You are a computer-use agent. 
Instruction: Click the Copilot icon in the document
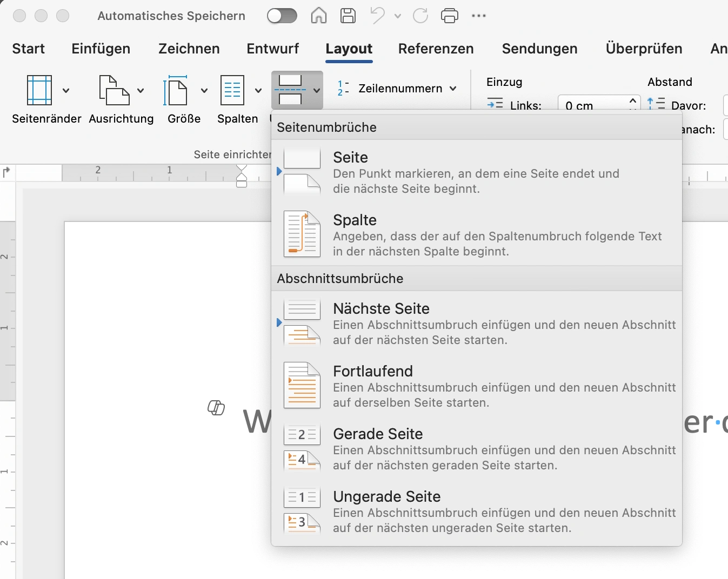216,408
